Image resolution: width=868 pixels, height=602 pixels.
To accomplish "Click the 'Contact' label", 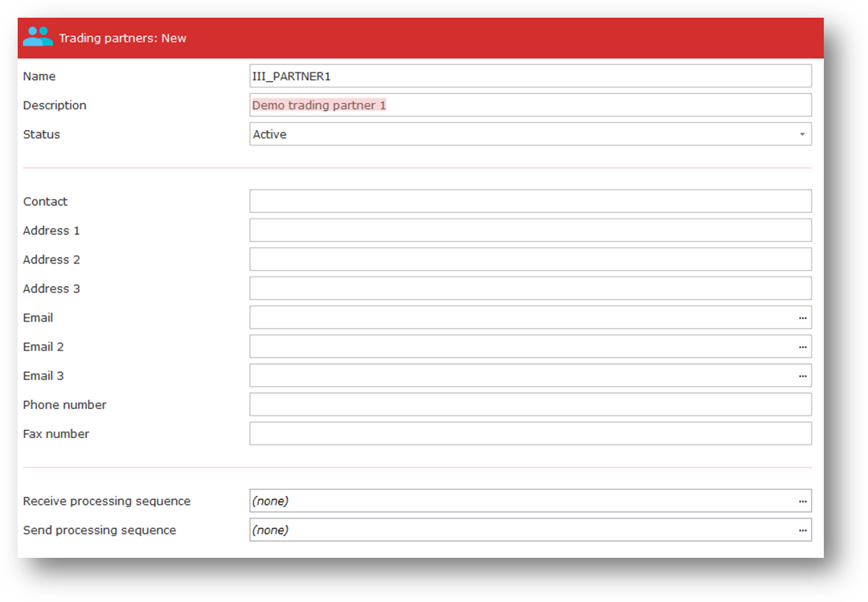I will [x=45, y=202].
